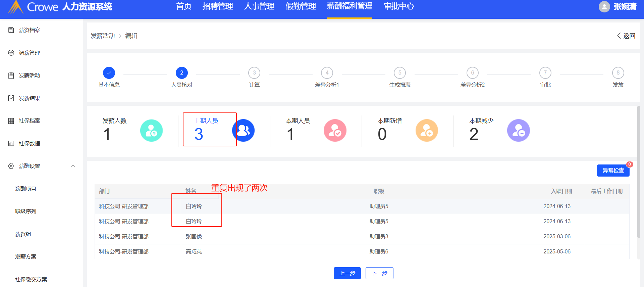Click the 异常检查 button

click(613, 171)
